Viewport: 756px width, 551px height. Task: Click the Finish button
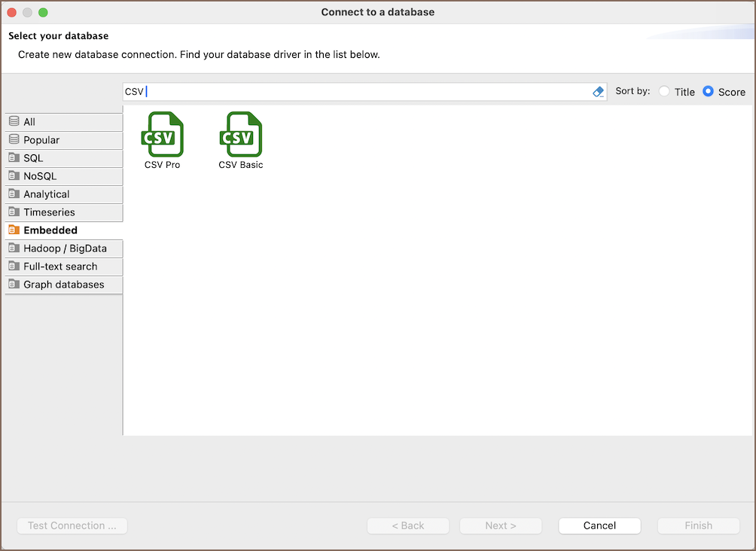pyautogui.click(x=698, y=525)
